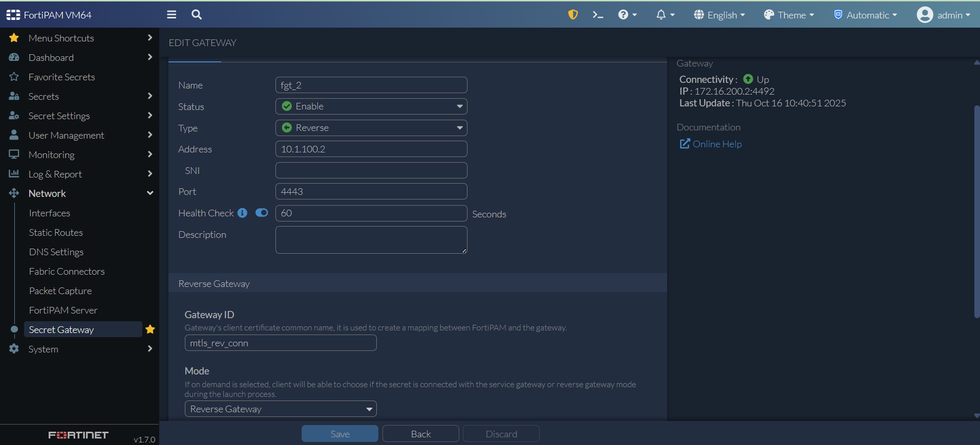Image resolution: width=980 pixels, height=445 pixels.
Task: Click the Gateway ID field mtls_rev_conn
Action: click(x=281, y=343)
